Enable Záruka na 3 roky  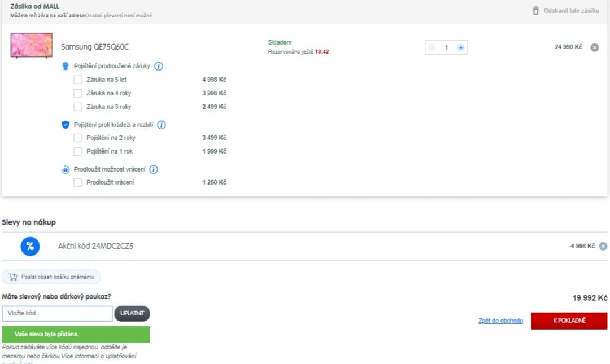[x=78, y=107]
